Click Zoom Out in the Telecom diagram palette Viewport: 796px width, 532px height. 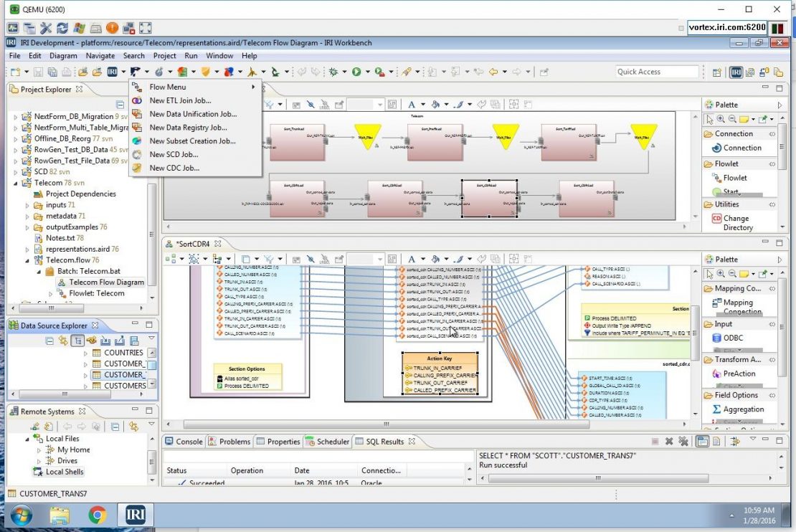pyautogui.click(x=732, y=119)
